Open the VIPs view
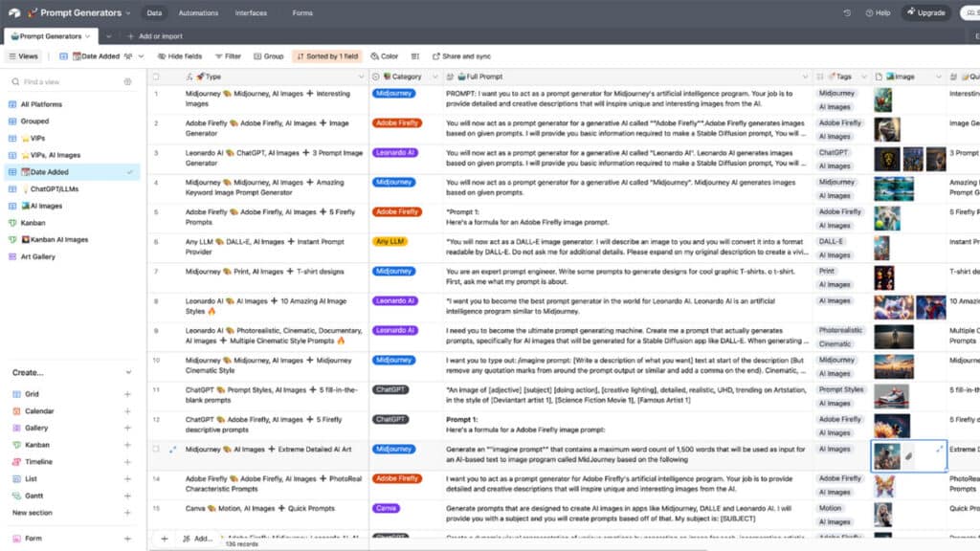The width and height of the screenshot is (980, 551). [71, 138]
